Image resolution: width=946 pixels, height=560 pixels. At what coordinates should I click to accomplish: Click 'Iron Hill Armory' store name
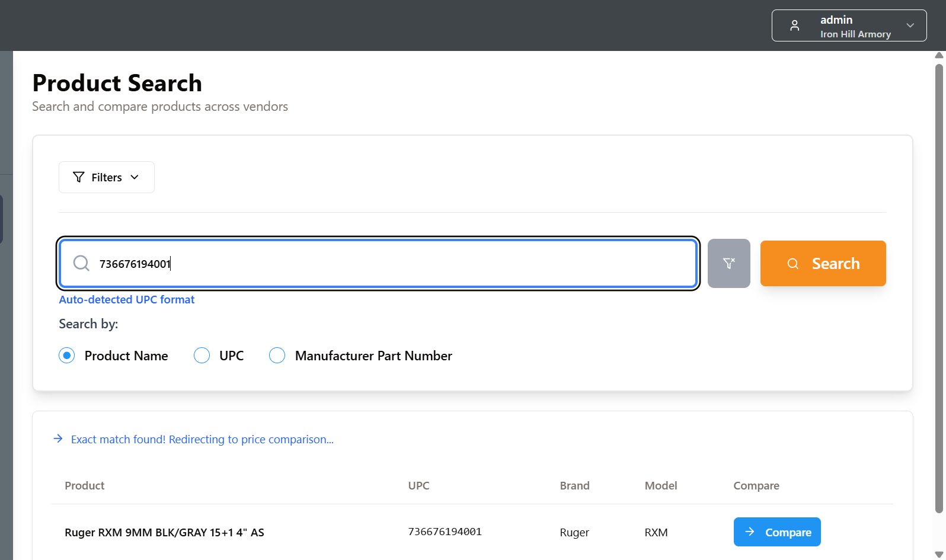point(855,34)
